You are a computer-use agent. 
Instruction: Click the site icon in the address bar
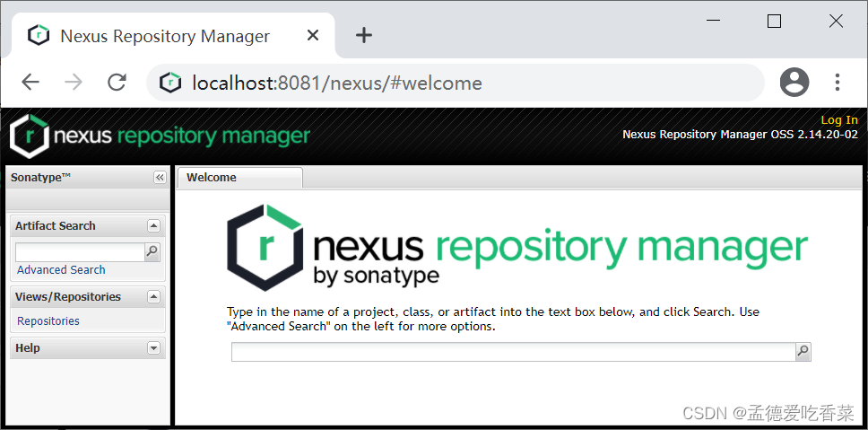tap(170, 83)
